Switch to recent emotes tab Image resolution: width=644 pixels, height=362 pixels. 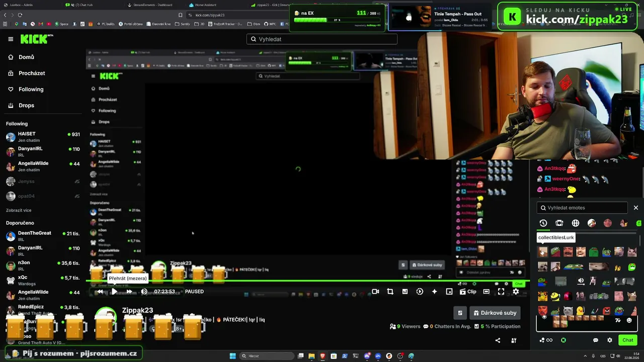(543, 223)
